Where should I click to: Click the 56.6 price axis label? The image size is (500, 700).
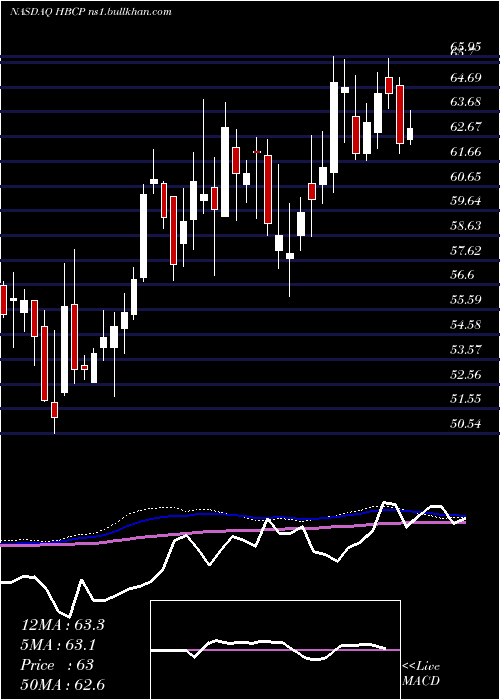(463, 275)
